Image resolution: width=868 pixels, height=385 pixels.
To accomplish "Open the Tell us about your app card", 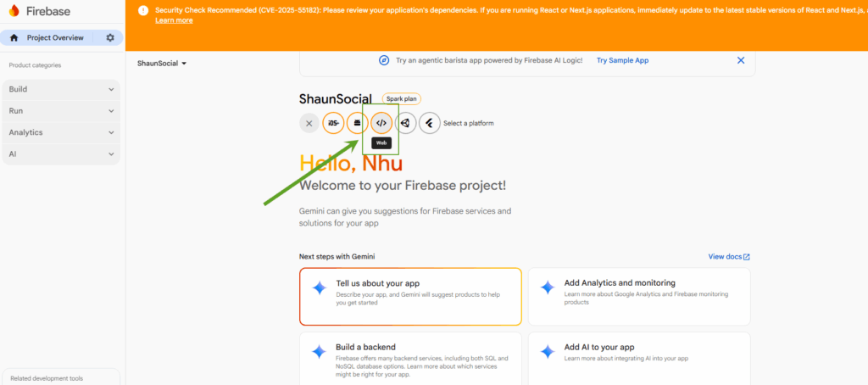I will 410,296.
